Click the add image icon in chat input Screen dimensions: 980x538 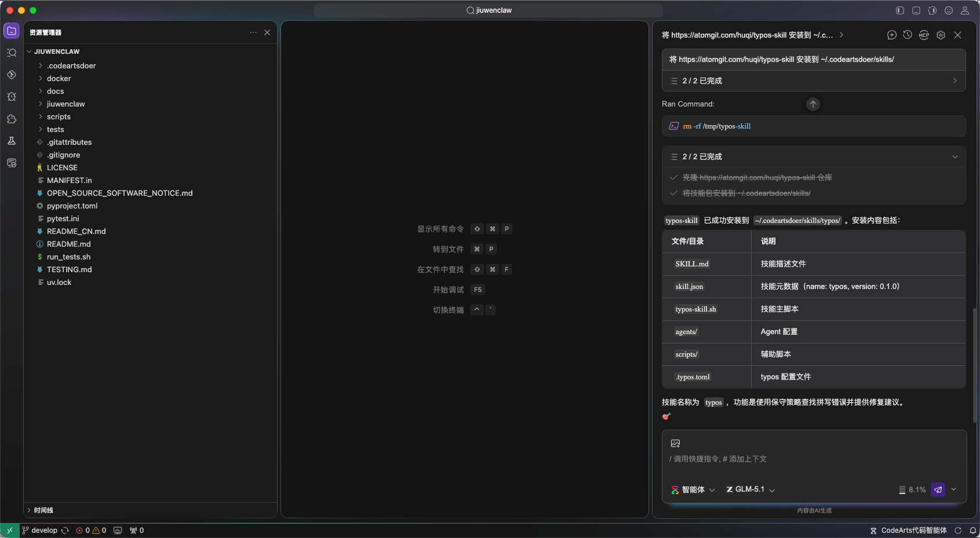675,444
